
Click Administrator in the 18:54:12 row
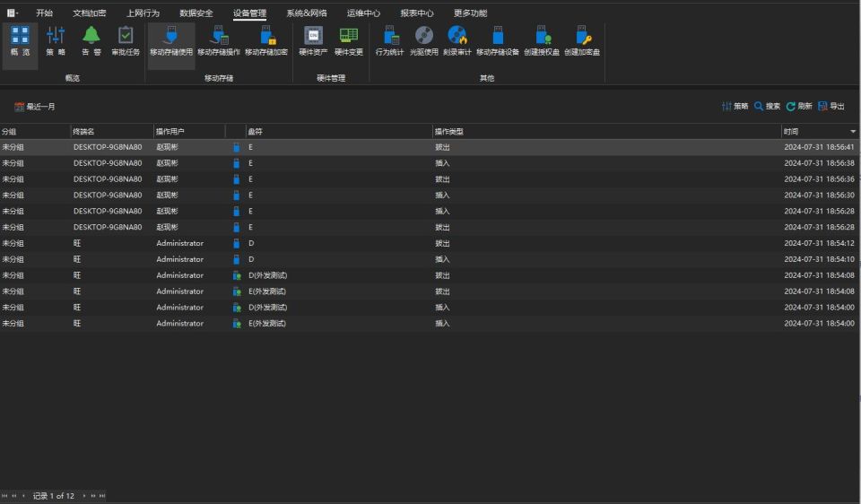pyautogui.click(x=179, y=243)
